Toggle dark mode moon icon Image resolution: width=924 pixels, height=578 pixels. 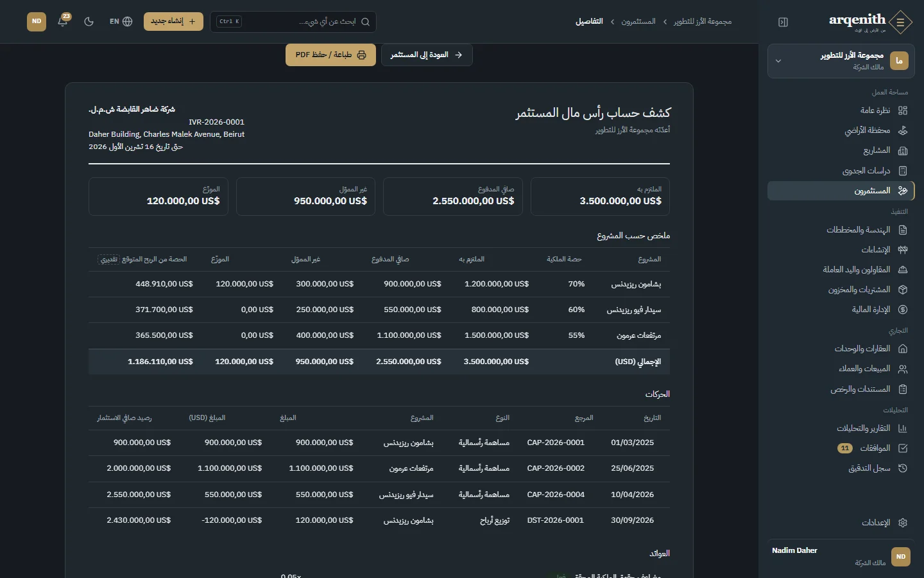click(x=89, y=21)
